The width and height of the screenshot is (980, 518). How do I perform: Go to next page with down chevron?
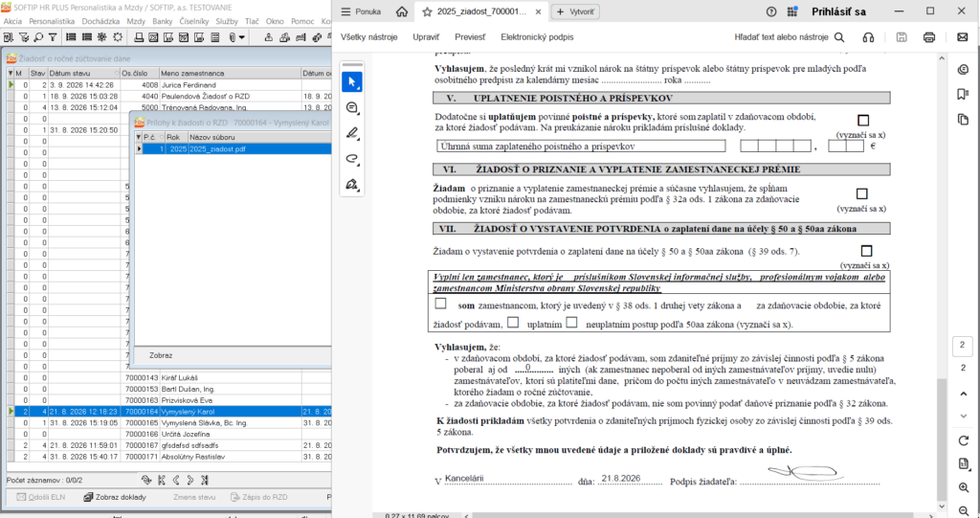click(x=963, y=416)
